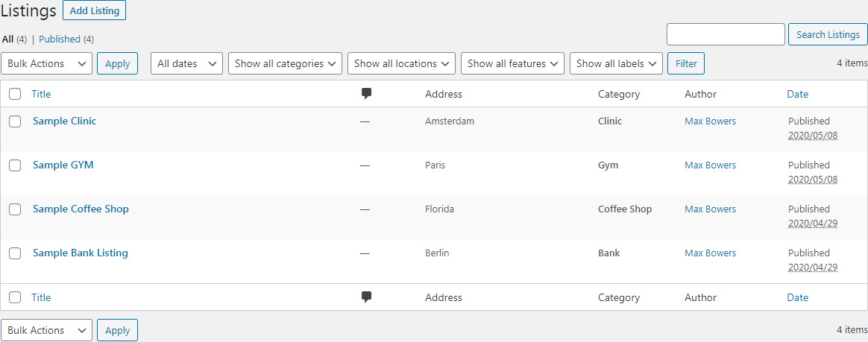Click the comments icon in table header
Viewport: 868px width, 342px height.
pos(366,94)
